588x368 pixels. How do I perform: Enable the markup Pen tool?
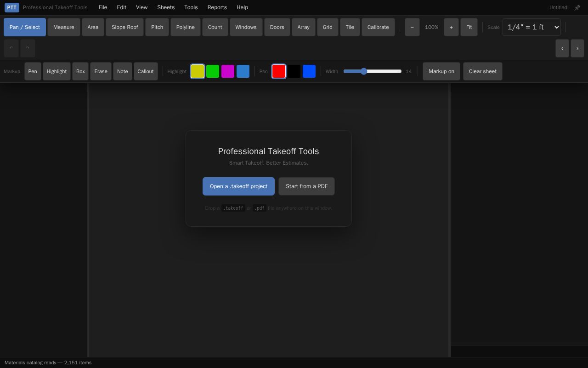pyautogui.click(x=33, y=71)
